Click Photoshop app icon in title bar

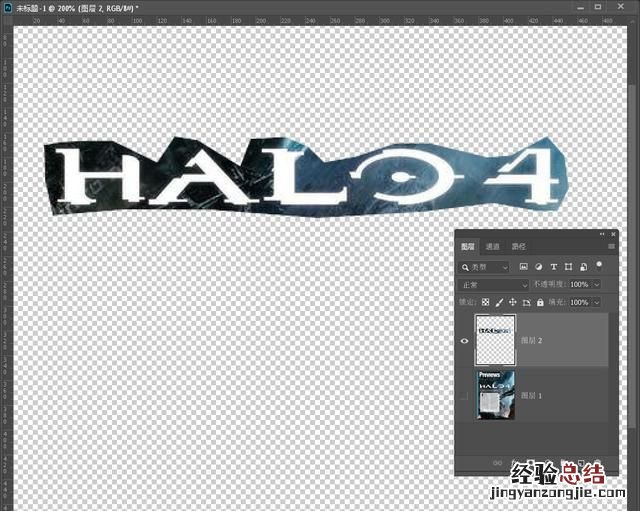[8, 8]
